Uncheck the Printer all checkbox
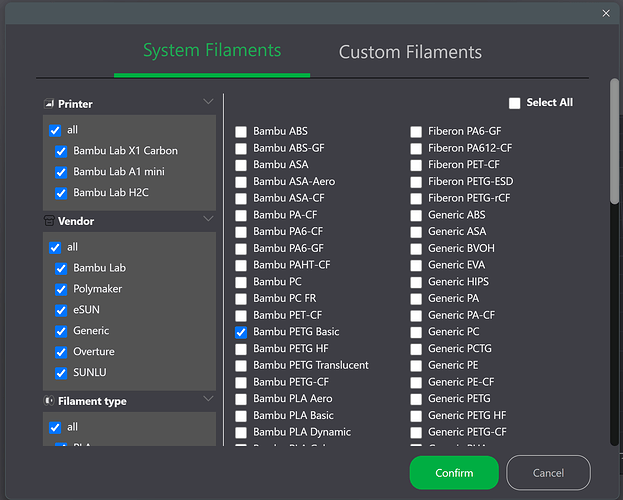 click(x=55, y=130)
